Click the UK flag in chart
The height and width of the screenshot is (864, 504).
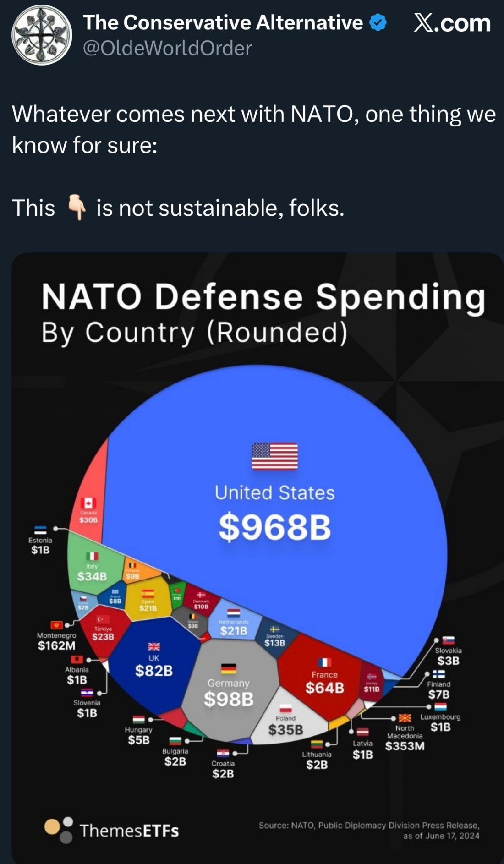coord(154,646)
